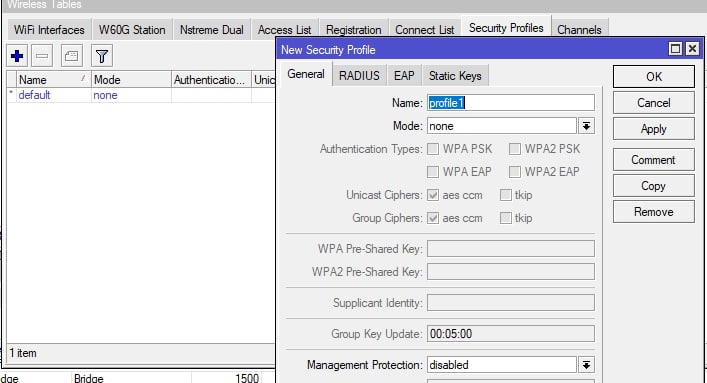Select the Security Profiles tab
This screenshot has width=707, height=383.
[x=506, y=28]
